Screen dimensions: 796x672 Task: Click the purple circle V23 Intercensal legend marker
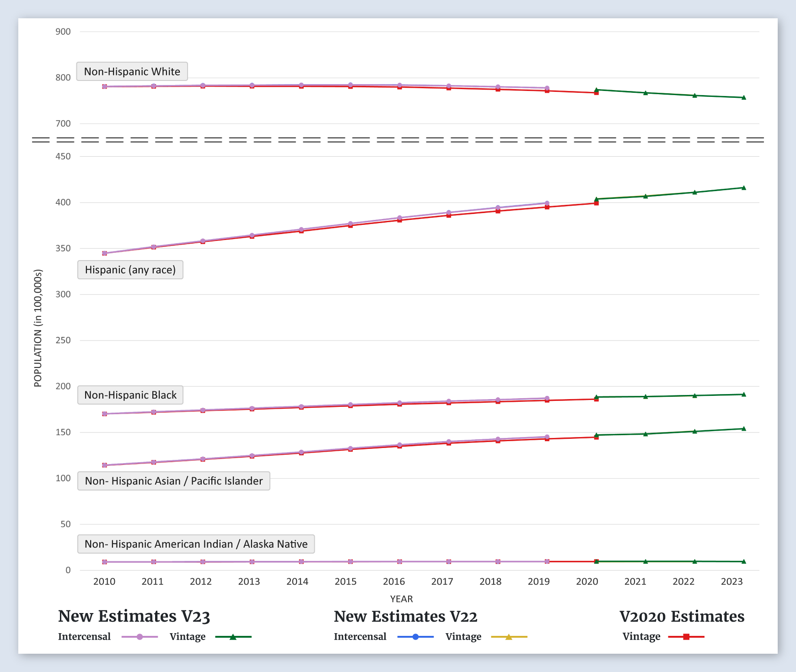[140, 637]
